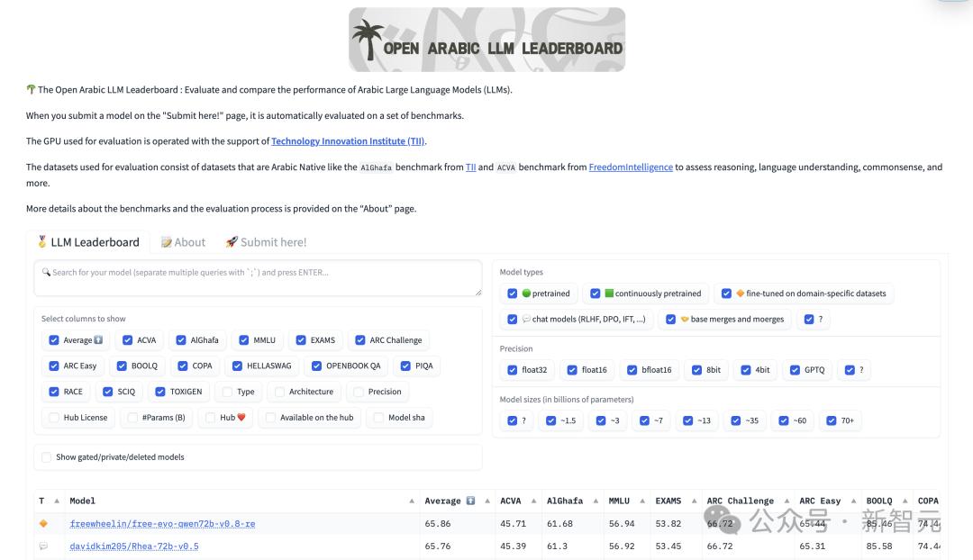Viewport: 973px width, 560px height.
Task: Follow the FreedomIntelligence link
Action: coord(631,167)
